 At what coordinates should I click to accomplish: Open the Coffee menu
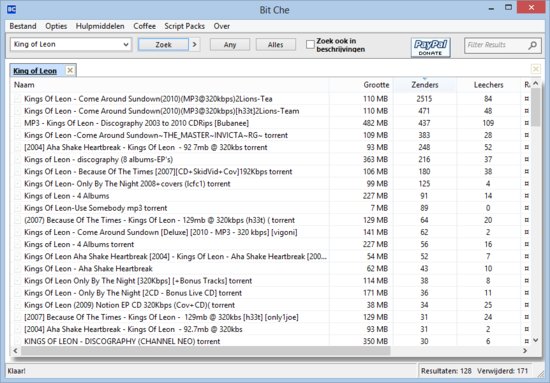tap(145, 26)
